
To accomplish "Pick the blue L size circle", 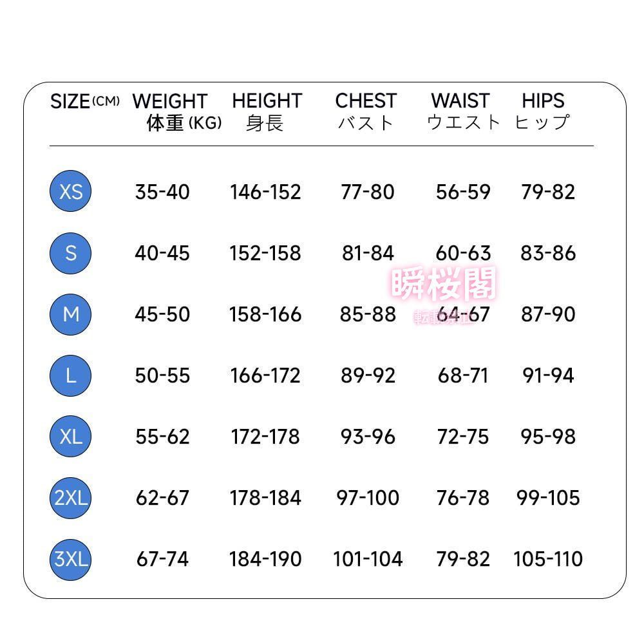I will tap(71, 375).
